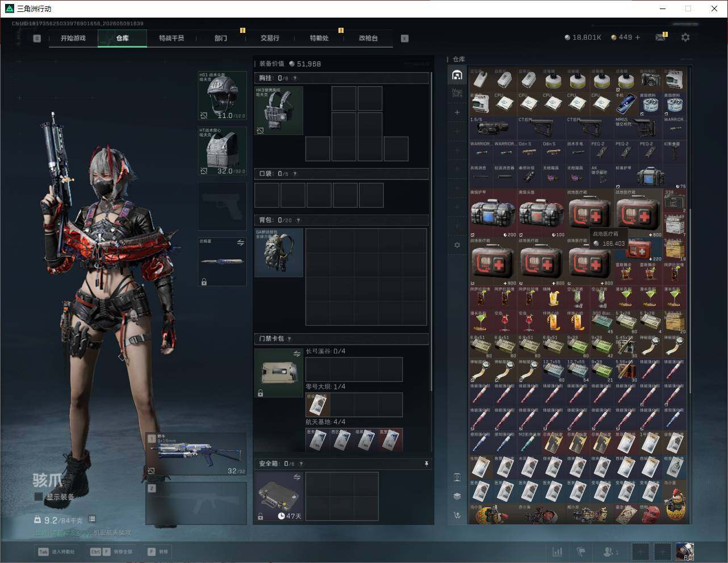728x563 pixels.
Task: Click the operator name 骇爪
Action: [48, 481]
